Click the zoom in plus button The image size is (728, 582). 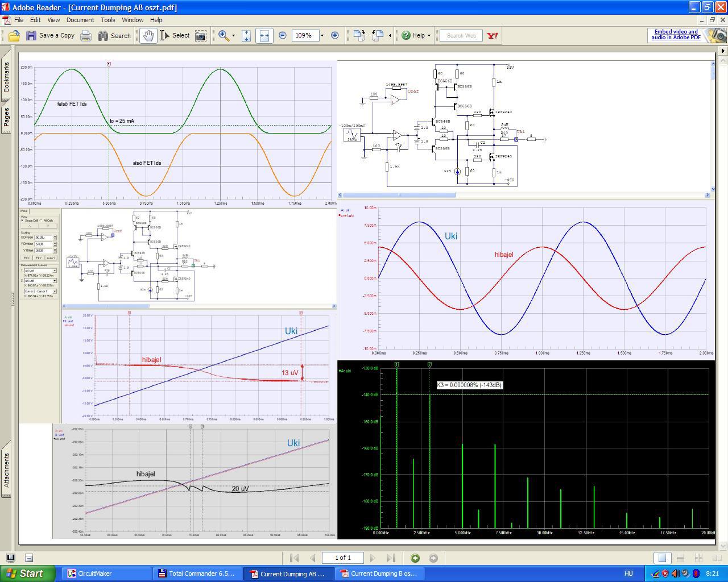coord(335,35)
